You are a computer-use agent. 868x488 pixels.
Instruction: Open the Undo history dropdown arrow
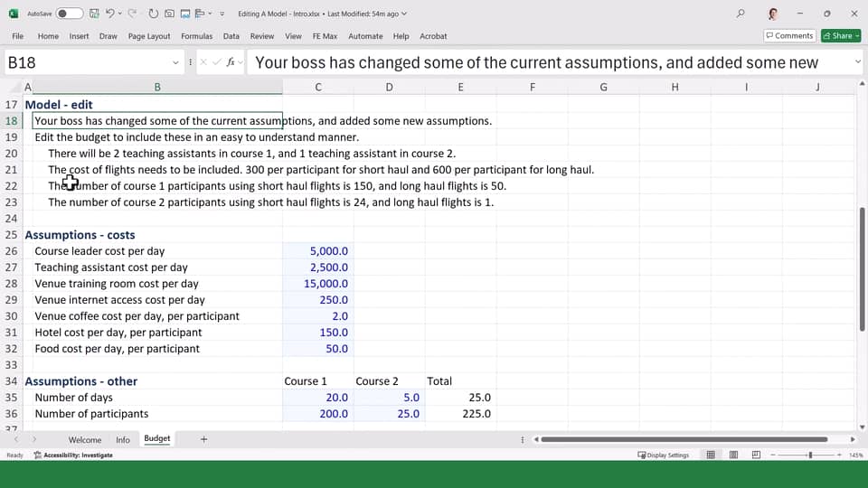tap(119, 14)
